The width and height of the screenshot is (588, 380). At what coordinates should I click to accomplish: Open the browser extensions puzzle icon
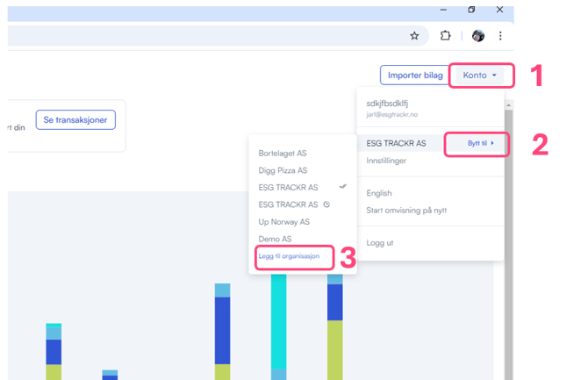445,36
